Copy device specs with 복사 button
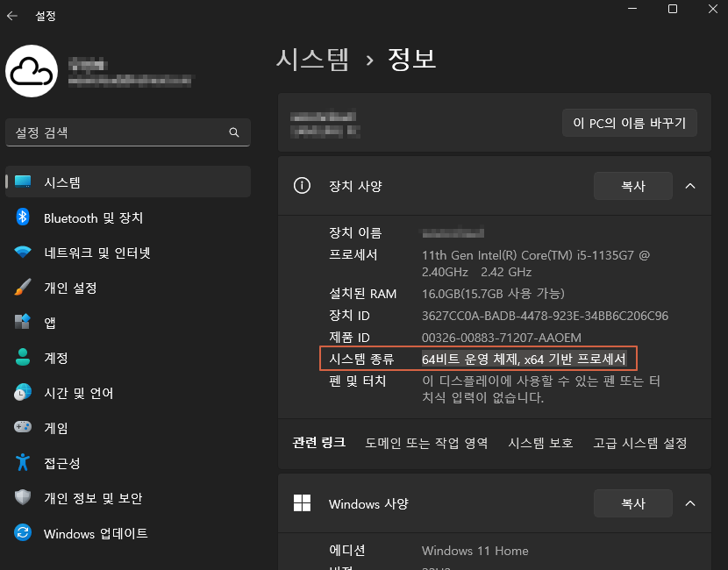This screenshot has height=570, width=728. (632, 186)
